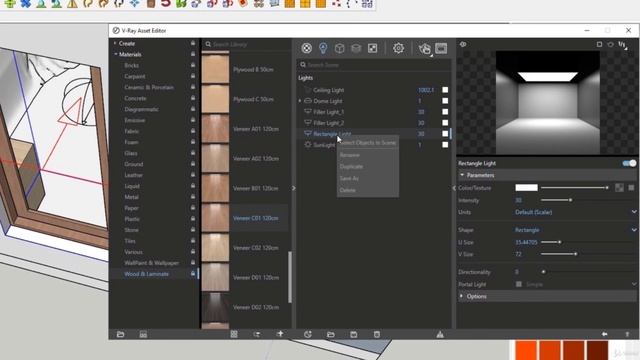Start render with the teapot icon
Image resolution: width=640 pixels, height=360 pixels.
click(424, 49)
